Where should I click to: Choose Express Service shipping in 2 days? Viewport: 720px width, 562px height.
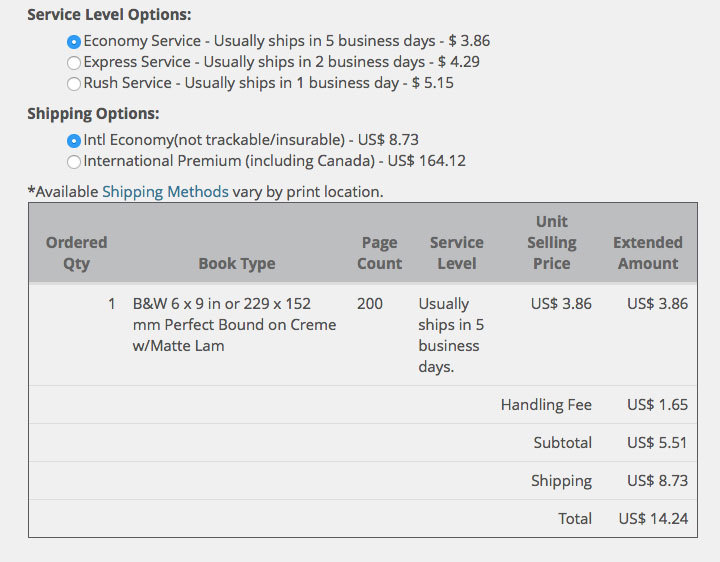tap(73, 63)
